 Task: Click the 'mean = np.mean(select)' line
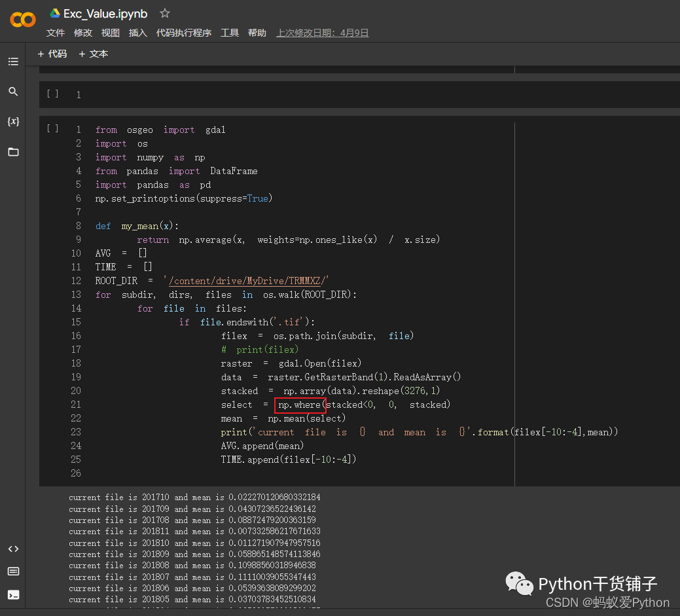[x=283, y=418]
